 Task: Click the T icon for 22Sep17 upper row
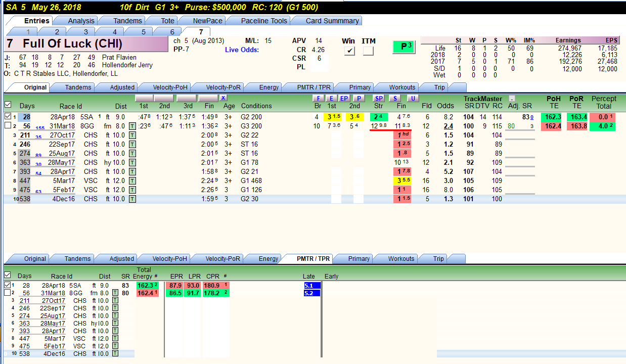[132, 145]
